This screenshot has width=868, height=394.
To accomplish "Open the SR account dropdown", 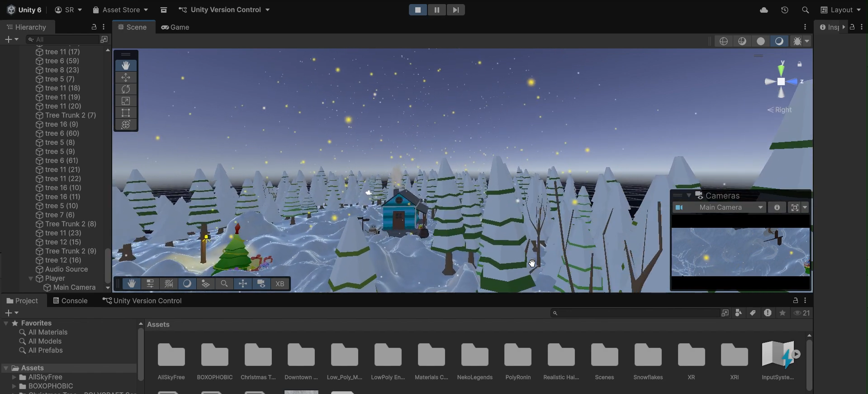I will 68,10.
